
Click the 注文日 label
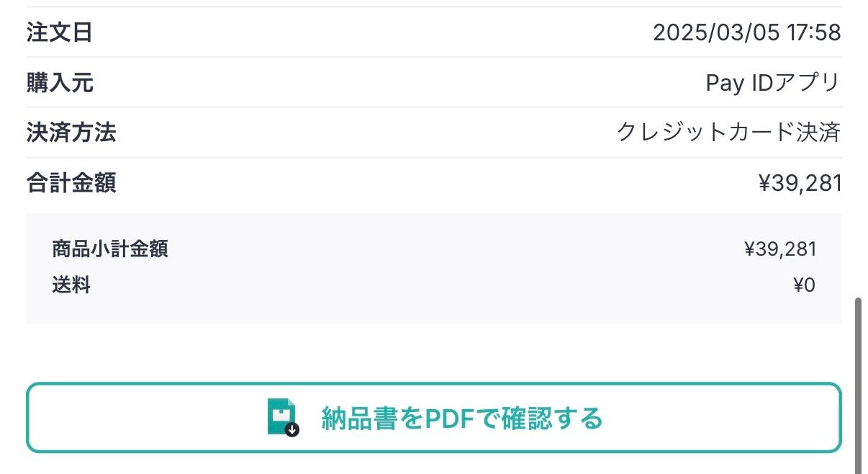pos(60,32)
